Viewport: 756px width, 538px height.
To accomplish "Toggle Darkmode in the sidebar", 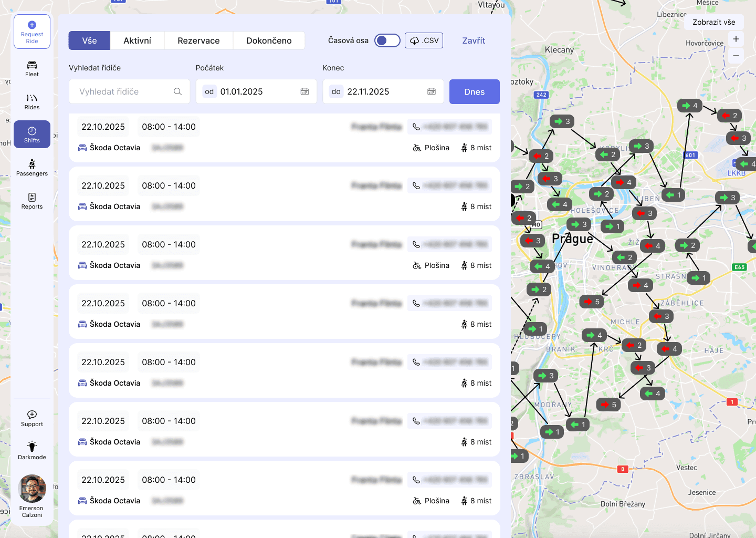I will [x=32, y=451].
